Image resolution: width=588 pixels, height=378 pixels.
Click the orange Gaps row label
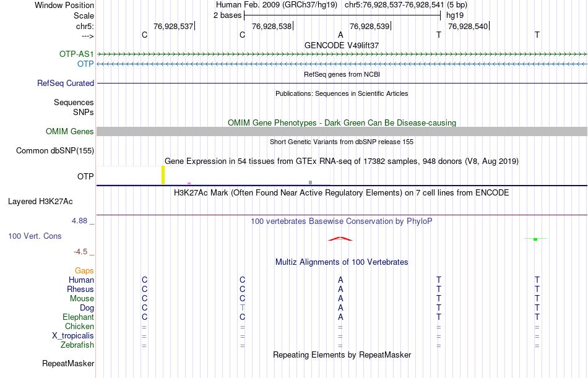pos(84,271)
